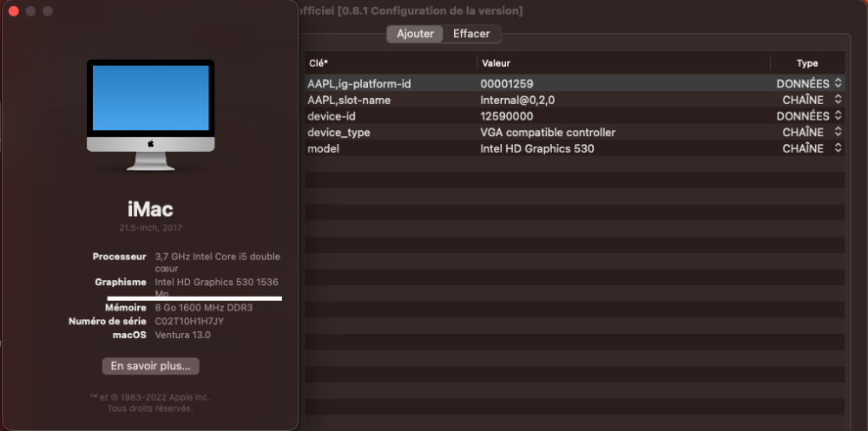Click the serial number C02T10H1H7JY
The image size is (868, 431).
point(189,322)
